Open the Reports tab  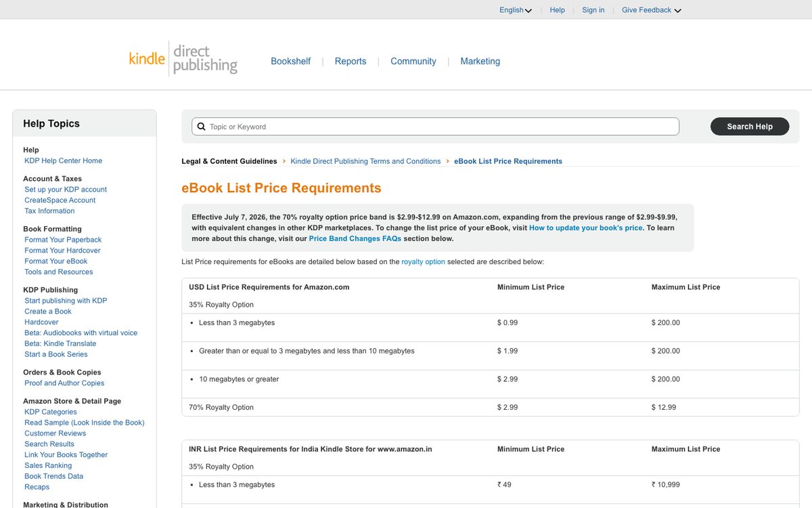(351, 61)
